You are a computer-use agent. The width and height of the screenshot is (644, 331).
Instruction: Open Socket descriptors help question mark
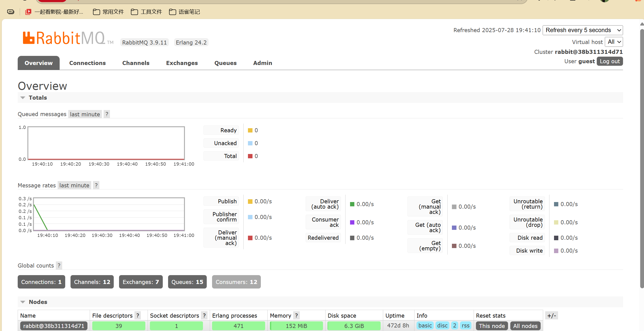pyautogui.click(x=204, y=316)
